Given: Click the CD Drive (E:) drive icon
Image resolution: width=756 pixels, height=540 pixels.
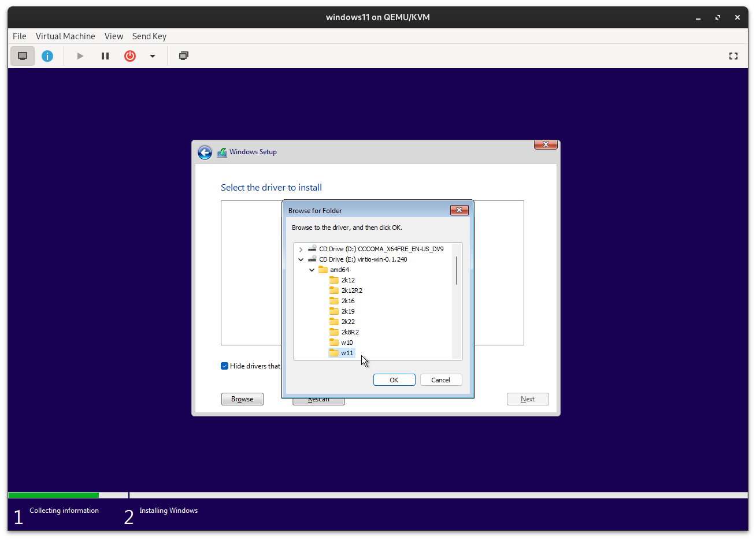Looking at the screenshot, I should click(x=312, y=259).
